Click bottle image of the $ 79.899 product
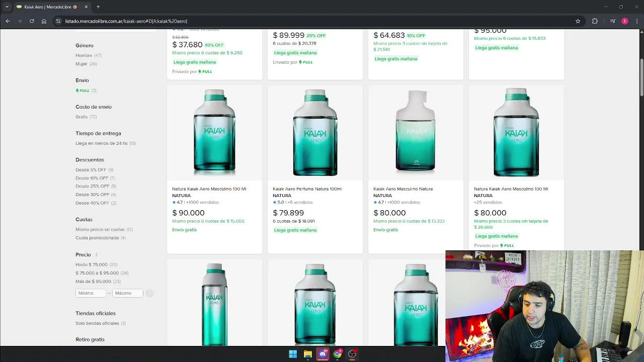 (315, 133)
